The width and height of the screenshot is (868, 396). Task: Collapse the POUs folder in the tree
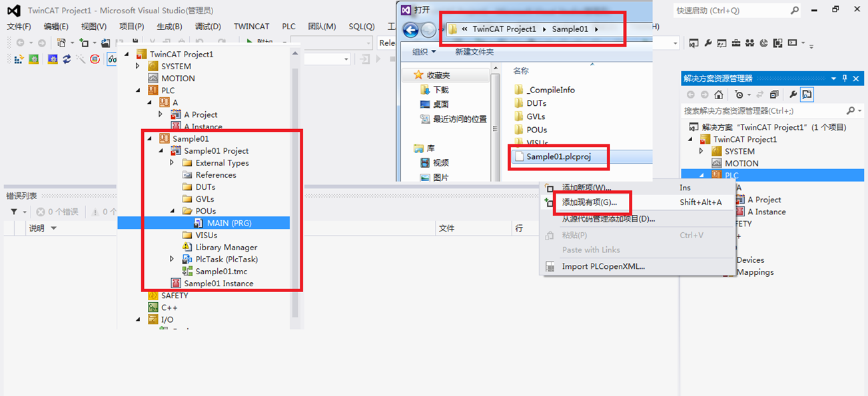[172, 211]
